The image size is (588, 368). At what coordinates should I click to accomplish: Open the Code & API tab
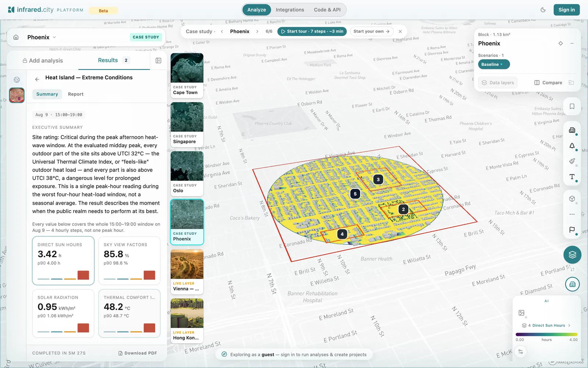pyautogui.click(x=327, y=10)
